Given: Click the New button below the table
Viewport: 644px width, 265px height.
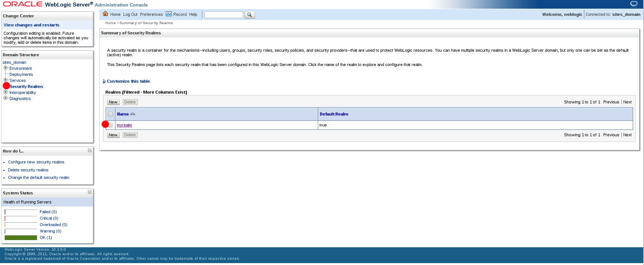Looking at the screenshot, I should 113,135.
